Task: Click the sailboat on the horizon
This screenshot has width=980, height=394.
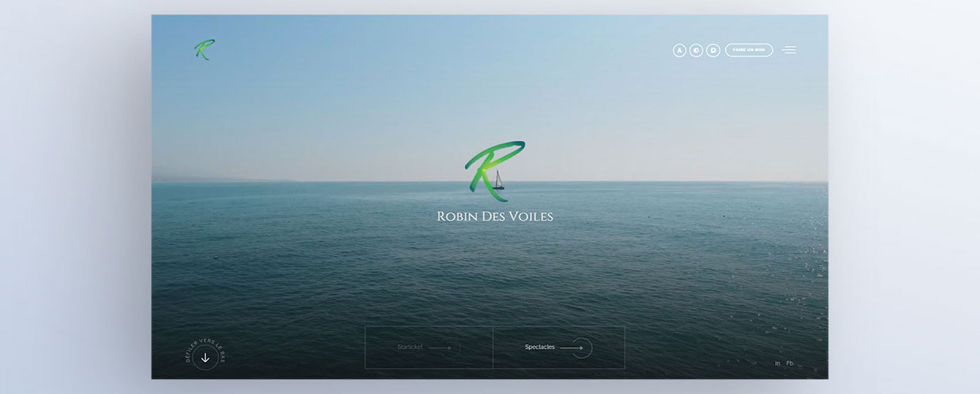Action: click(499, 181)
